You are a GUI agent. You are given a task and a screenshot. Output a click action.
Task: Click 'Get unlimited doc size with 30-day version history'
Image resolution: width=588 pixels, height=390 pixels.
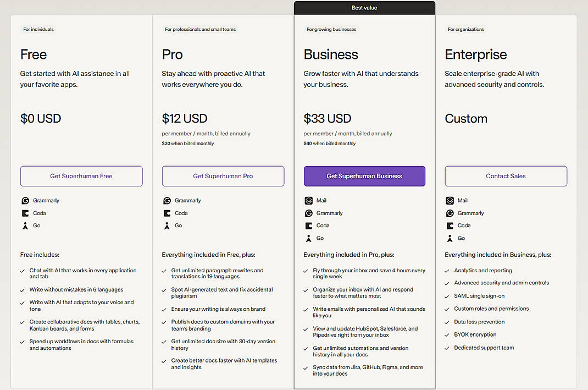tap(223, 344)
